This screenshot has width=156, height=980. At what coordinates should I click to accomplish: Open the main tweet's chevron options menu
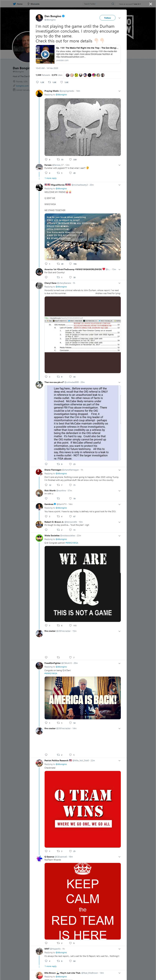pyautogui.click(x=119, y=18)
